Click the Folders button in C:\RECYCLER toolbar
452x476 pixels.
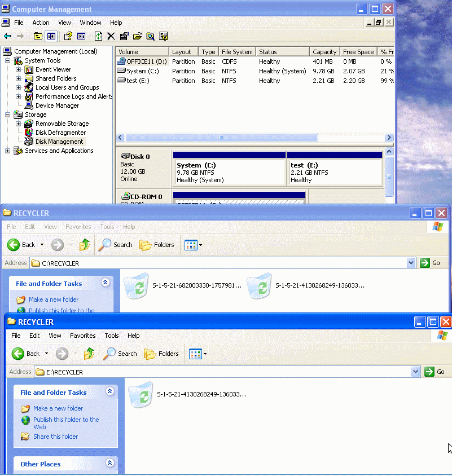point(157,245)
